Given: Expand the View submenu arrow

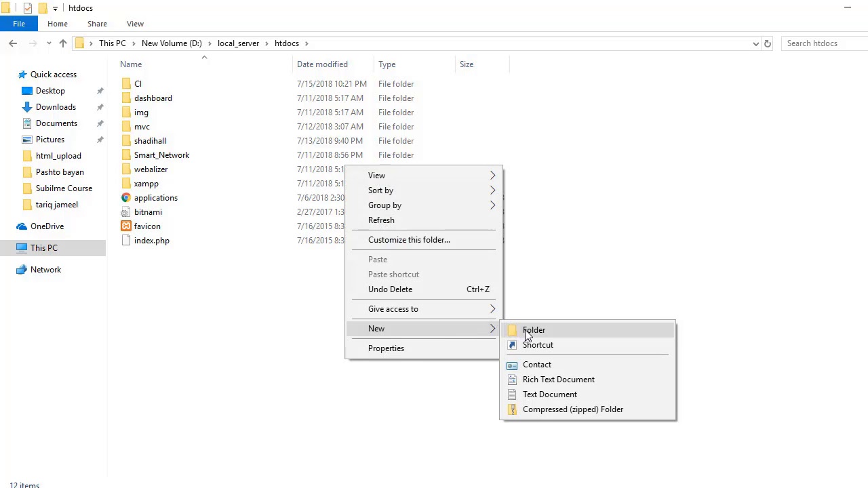Looking at the screenshot, I should [493, 176].
